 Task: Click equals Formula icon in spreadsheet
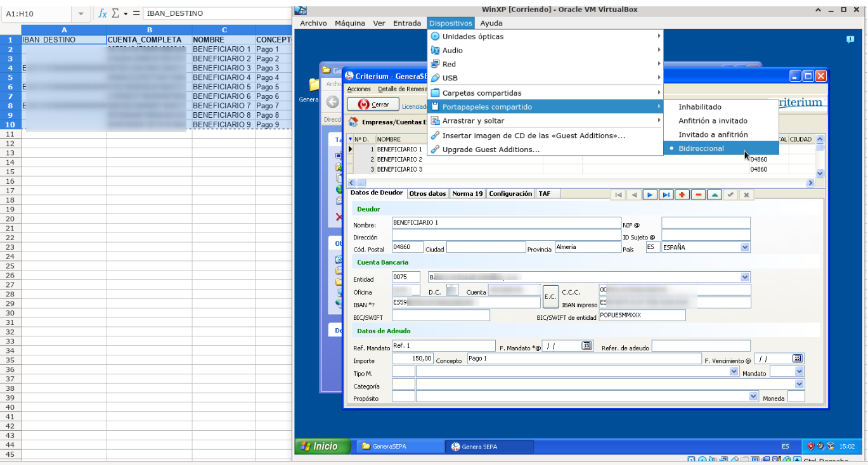[136, 13]
